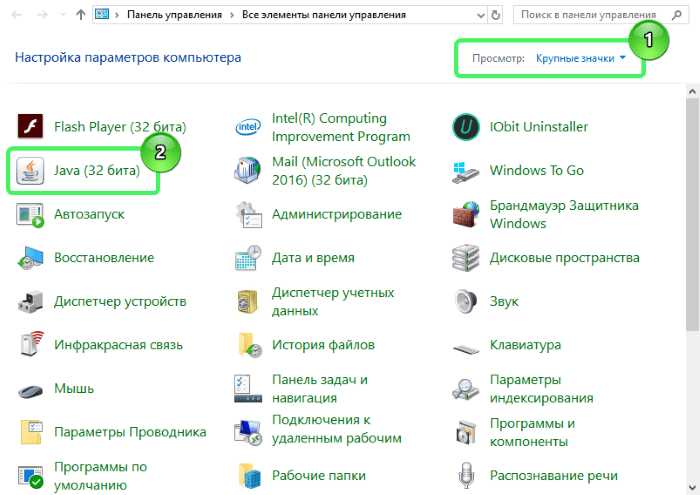The height and width of the screenshot is (495, 700).
Task: Select Панель управления breadcrumb
Action: (x=175, y=15)
